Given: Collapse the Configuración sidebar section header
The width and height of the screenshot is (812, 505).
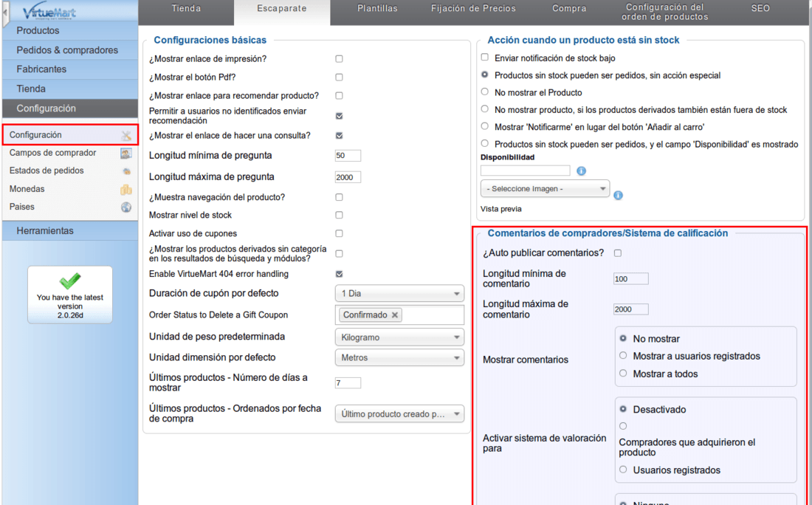Looking at the screenshot, I should tap(70, 109).
